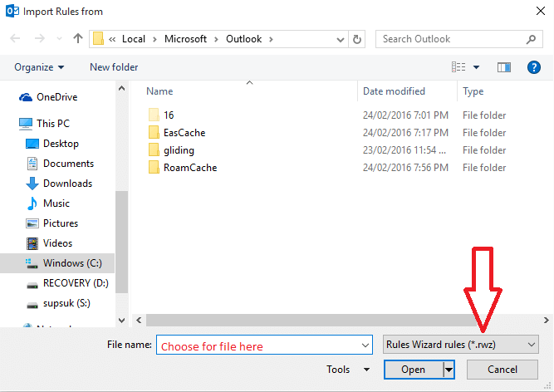Go forward using the forward arrow
Image resolution: width=554 pixels, height=392 pixels.
coord(40,38)
